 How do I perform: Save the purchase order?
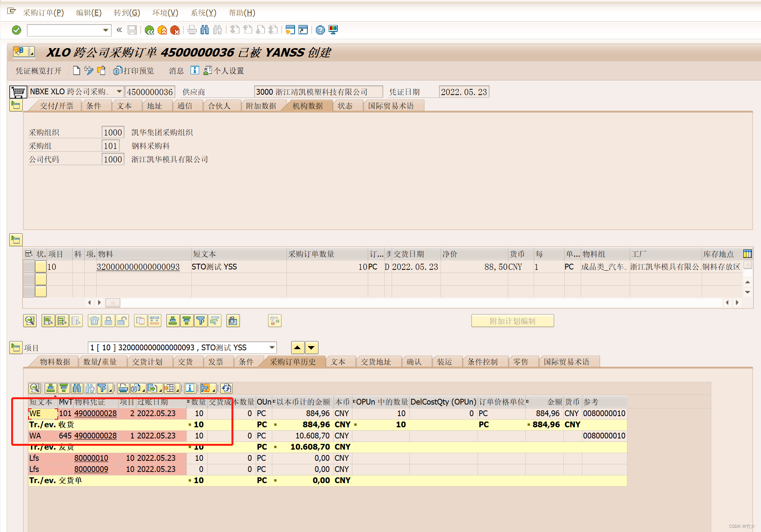[x=132, y=30]
